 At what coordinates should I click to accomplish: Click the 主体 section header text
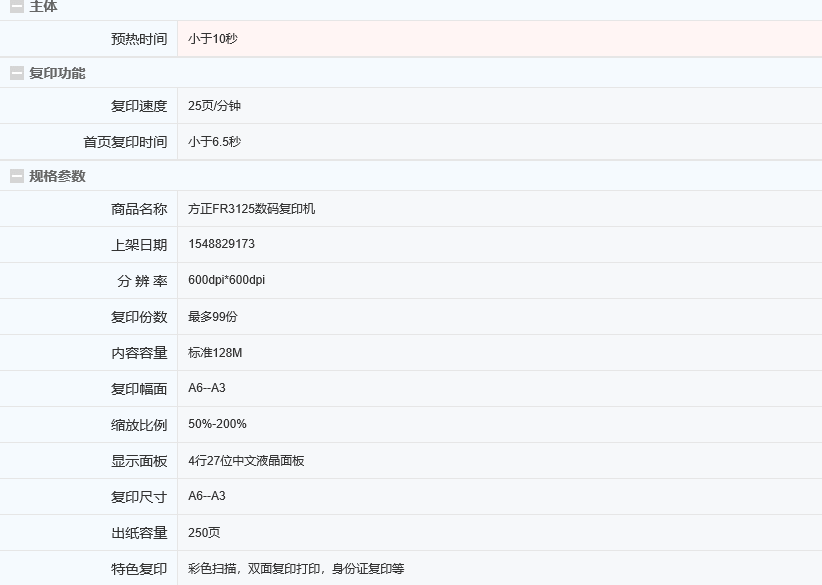pyautogui.click(x=43, y=7)
